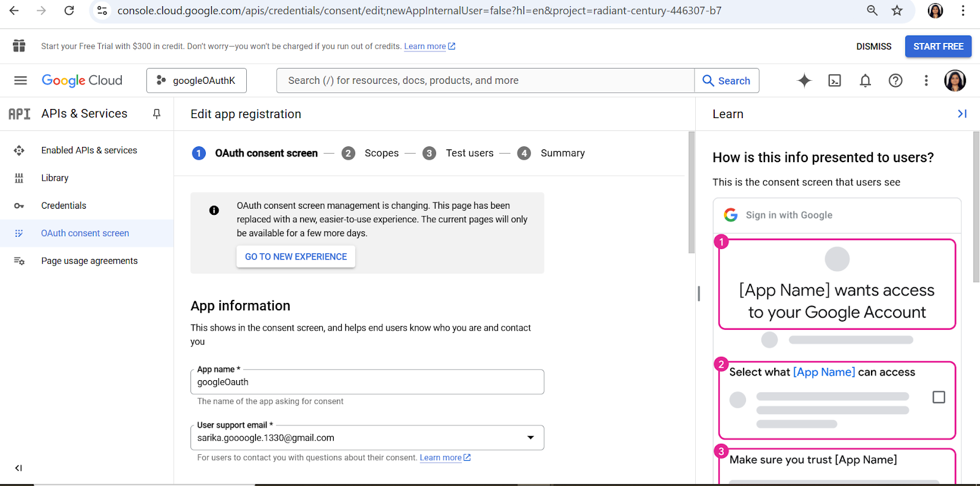980x486 pixels.
Task: Bookmark this page with the star icon
Action: [x=897, y=10]
